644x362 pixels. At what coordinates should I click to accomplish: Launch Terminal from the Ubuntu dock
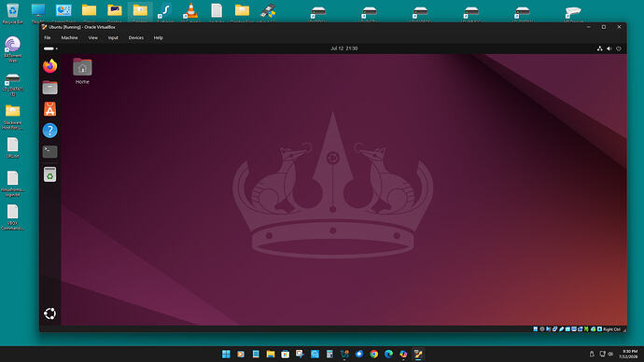tap(49, 152)
